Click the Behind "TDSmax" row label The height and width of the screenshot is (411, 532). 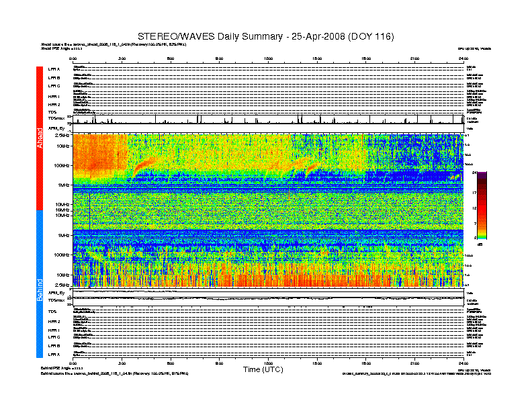(56, 300)
